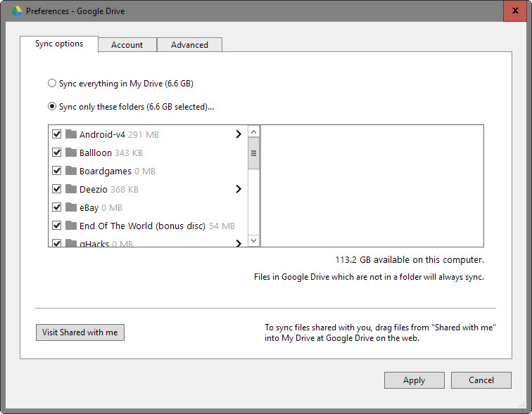
Task: Expand the Android-v4 folder chevron
Action: 239,134
